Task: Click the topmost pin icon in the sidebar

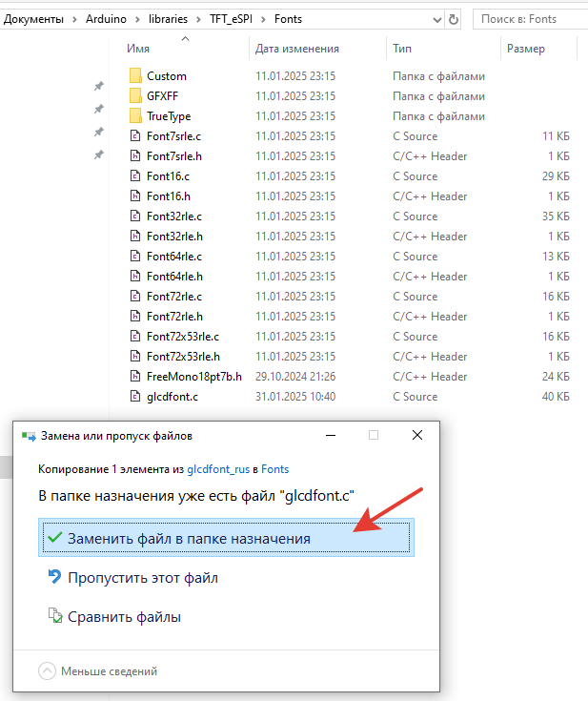Action: pyautogui.click(x=99, y=86)
